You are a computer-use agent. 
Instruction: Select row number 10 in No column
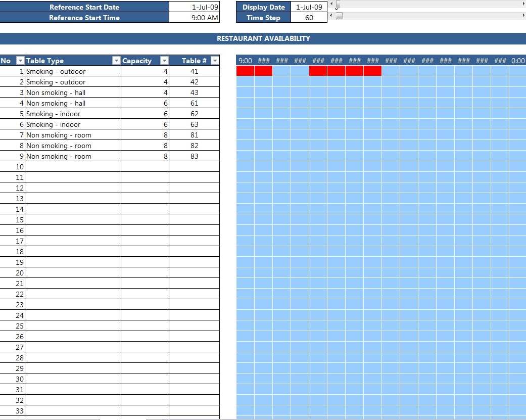pos(13,167)
